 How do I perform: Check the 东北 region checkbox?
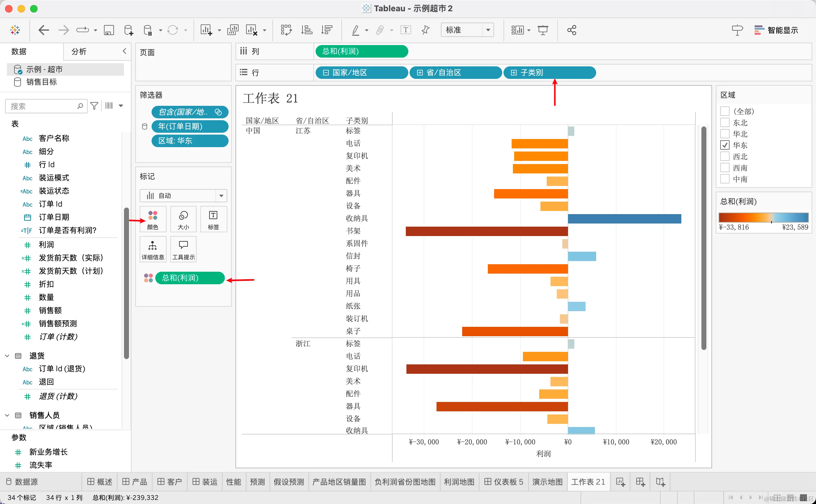(725, 123)
